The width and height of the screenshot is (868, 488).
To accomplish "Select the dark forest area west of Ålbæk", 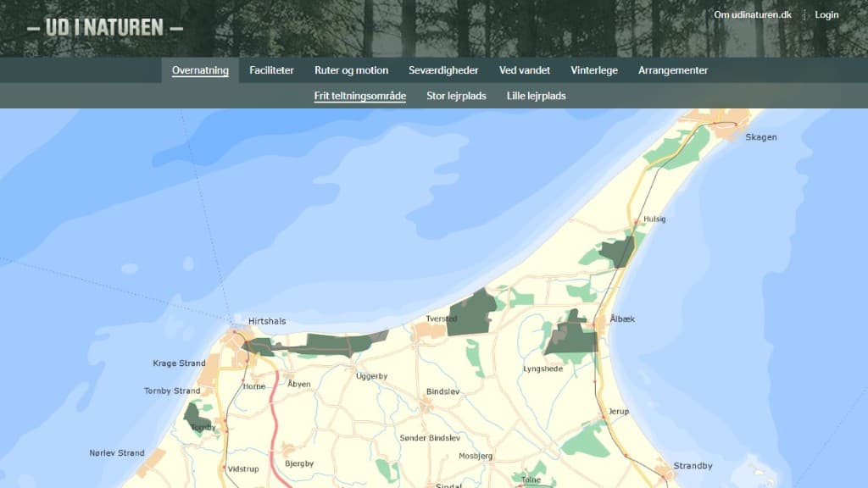I will 571,336.
